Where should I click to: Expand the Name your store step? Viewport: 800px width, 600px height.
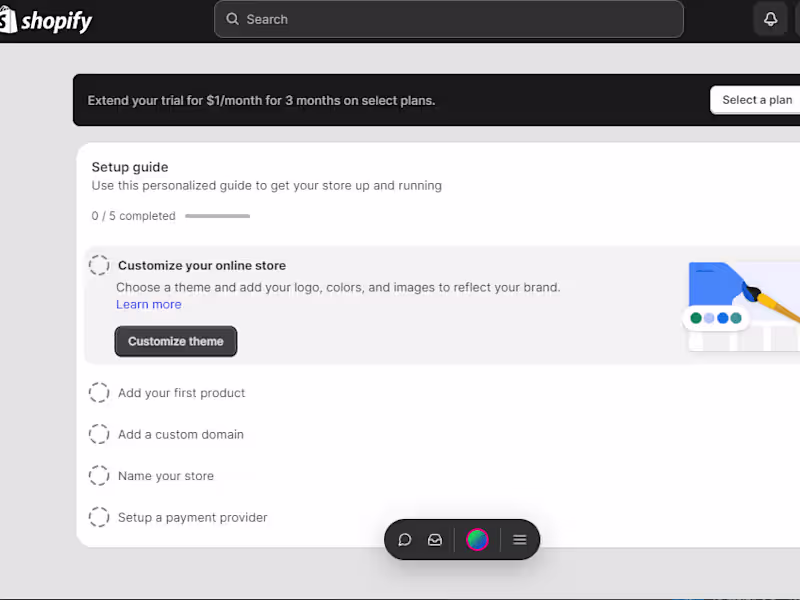pyautogui.click(x=166, y=476)
